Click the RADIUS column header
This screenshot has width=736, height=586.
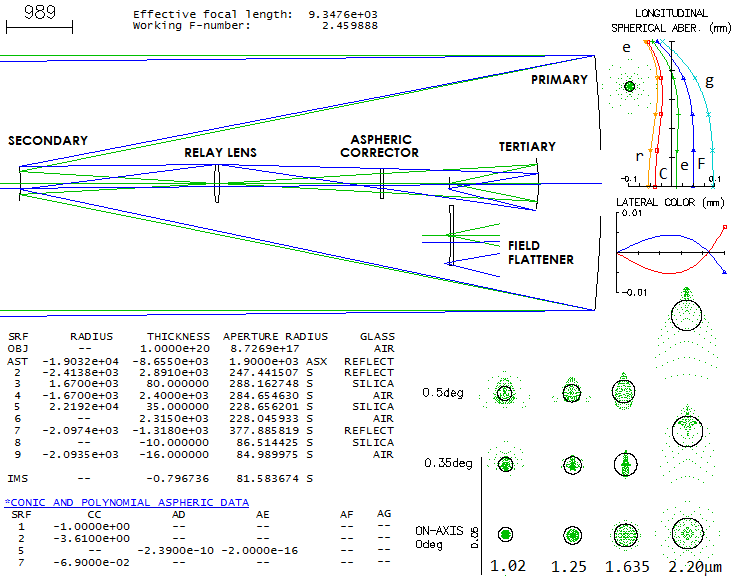click(x=92, y=337)
